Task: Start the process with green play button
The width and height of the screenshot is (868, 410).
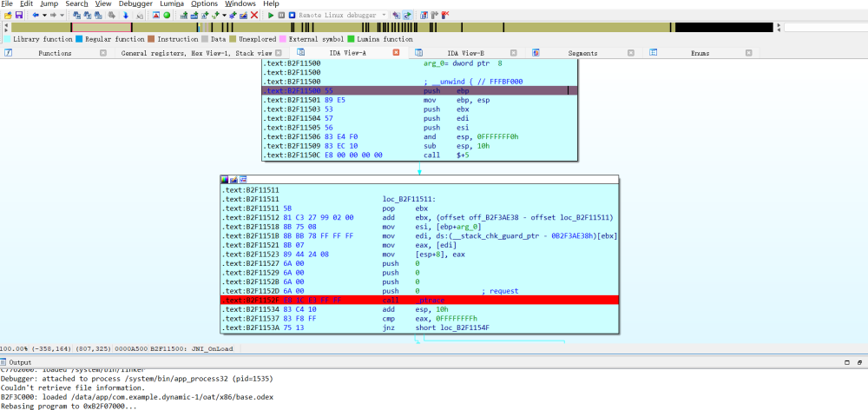Action: 271,15
